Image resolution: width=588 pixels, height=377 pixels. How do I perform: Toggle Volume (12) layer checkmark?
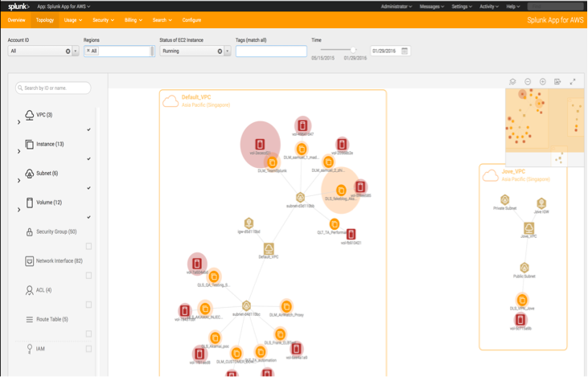(88, 217)
